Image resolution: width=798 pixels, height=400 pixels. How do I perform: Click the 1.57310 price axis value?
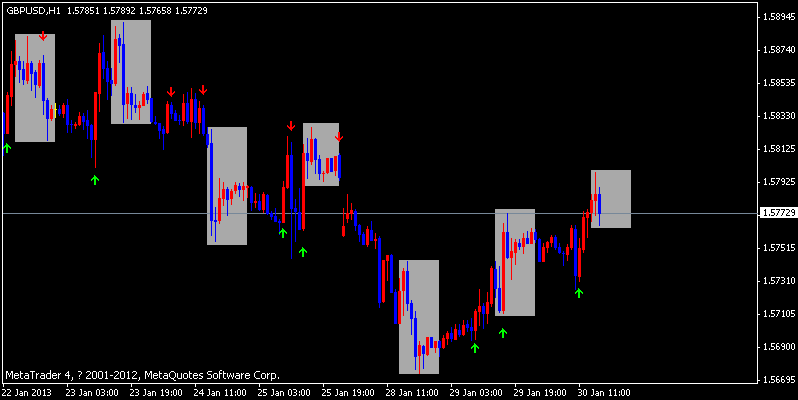click(x=779, y=281)
